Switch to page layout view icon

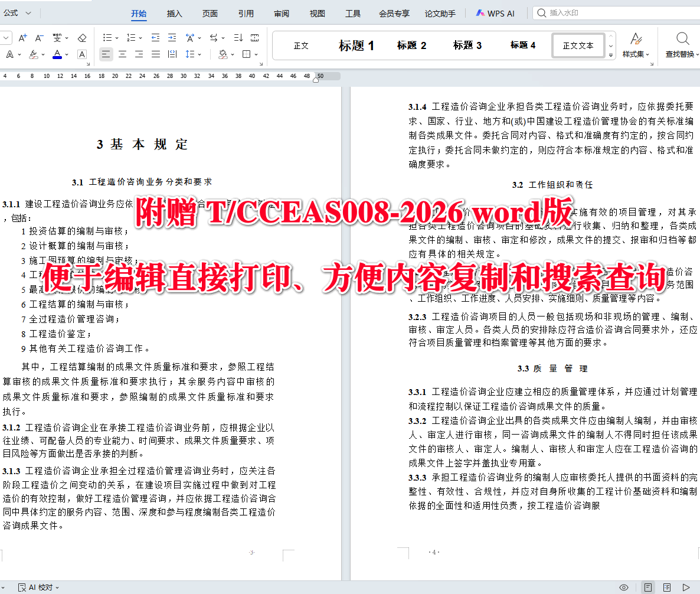pos(648,588)
